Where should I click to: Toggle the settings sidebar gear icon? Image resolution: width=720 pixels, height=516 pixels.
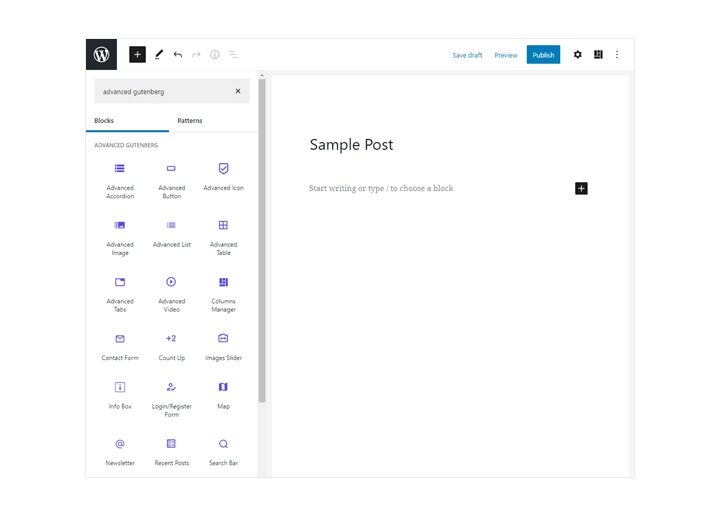(577, 55)
